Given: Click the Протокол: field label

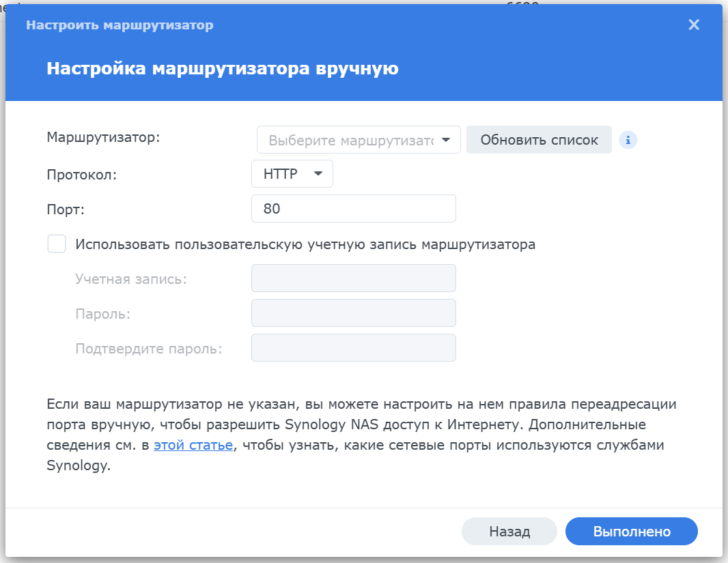Looking at the screenshot, I should click(82, 174).
